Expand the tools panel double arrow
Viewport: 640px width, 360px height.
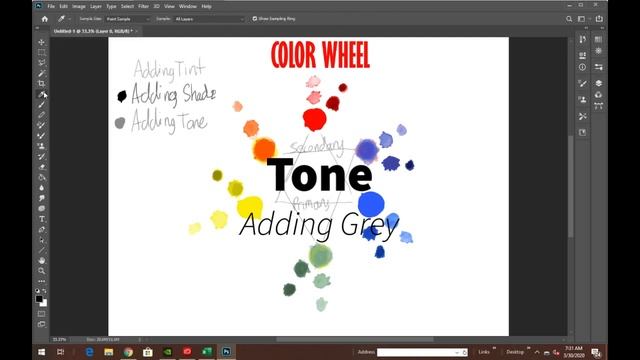click(x=37, y=28)
